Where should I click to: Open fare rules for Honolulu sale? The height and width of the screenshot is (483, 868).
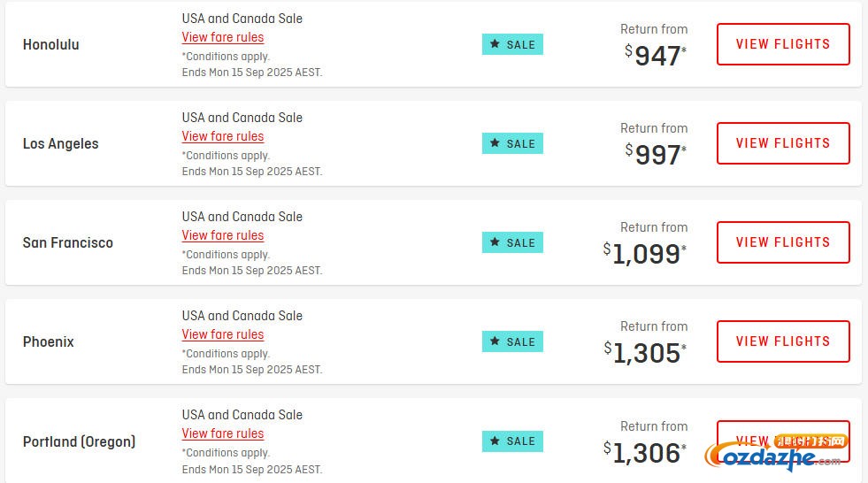click(x=223, y=37)
